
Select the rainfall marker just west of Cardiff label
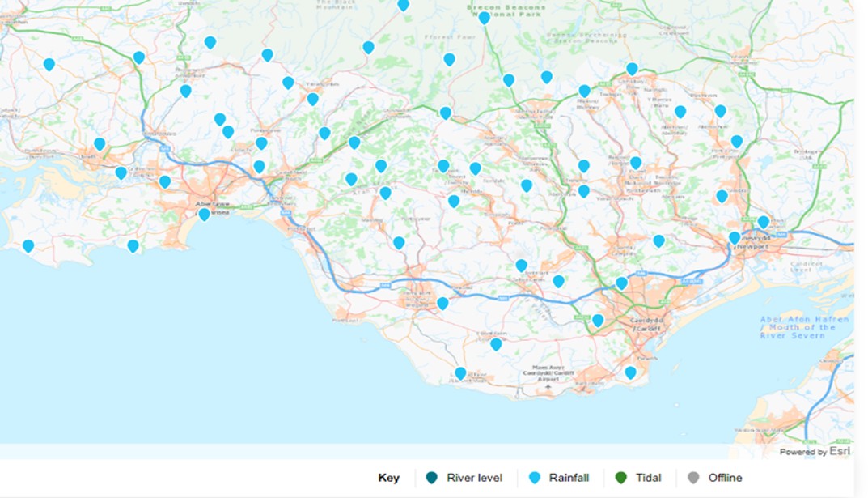[598, 320]
